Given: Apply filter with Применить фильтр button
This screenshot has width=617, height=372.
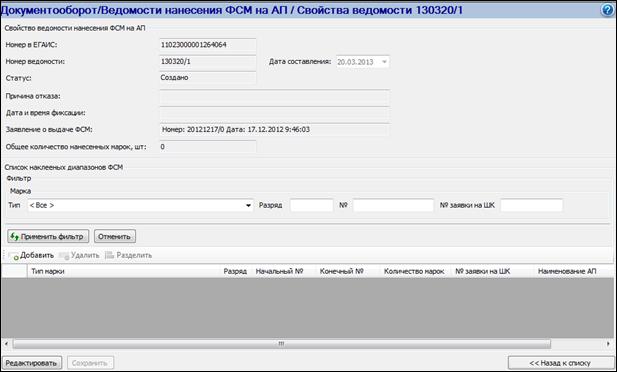Looking at the screenshot, I should [x=48, y=237].
